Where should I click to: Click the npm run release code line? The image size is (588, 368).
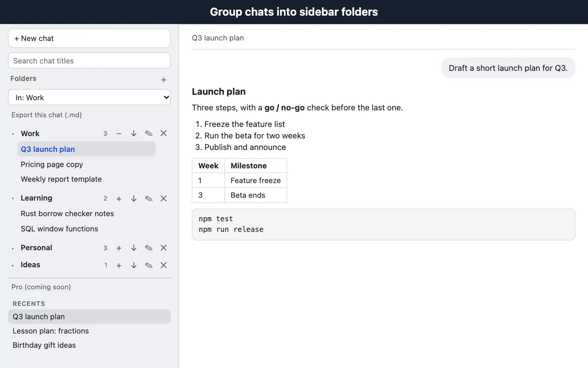pyautogui.click(x=231, y=229)
